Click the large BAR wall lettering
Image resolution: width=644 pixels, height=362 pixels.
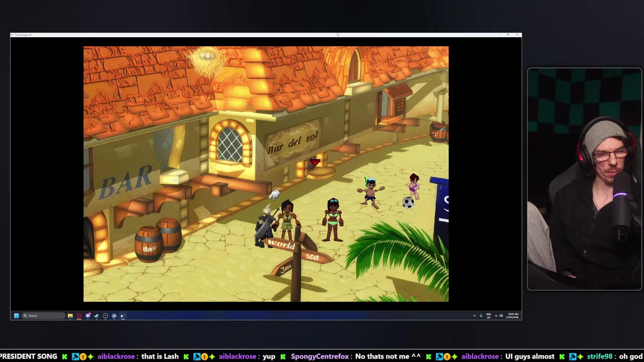[x=126, y=182]
